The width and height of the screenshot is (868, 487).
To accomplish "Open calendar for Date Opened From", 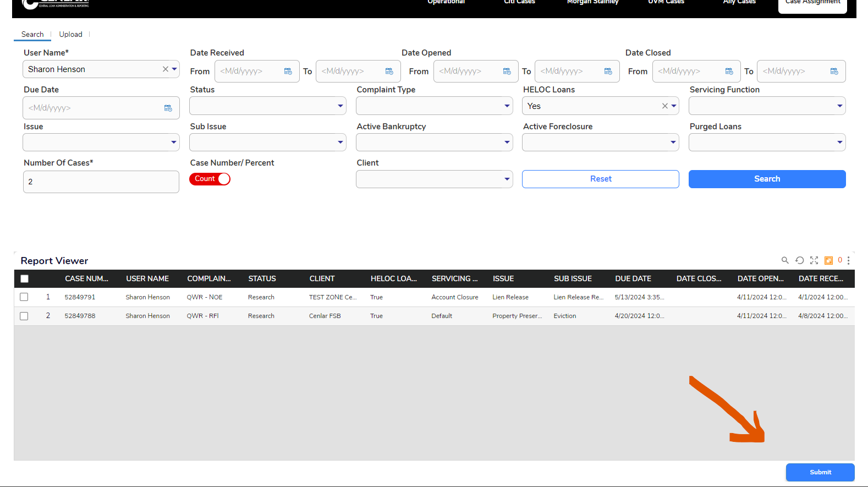I will point(507,72).
